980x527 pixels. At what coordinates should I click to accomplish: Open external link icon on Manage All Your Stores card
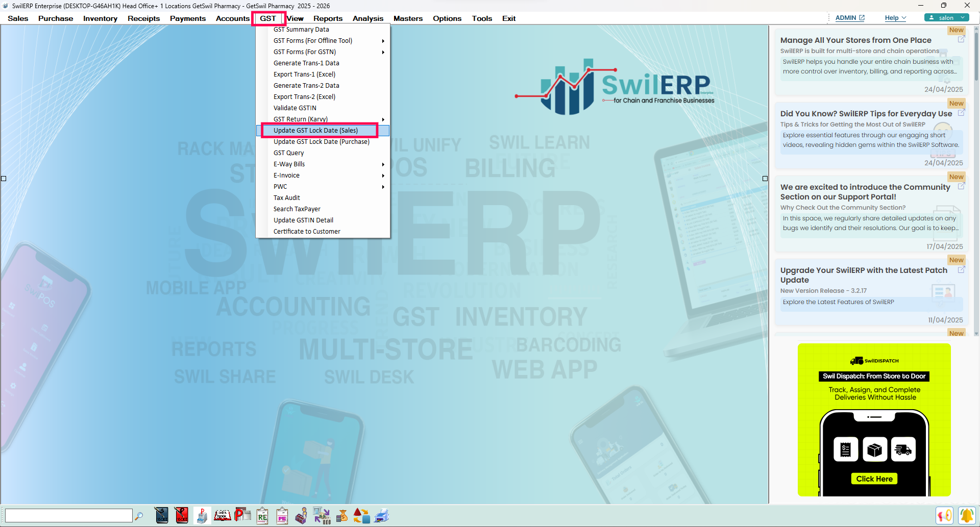(961, 39)
